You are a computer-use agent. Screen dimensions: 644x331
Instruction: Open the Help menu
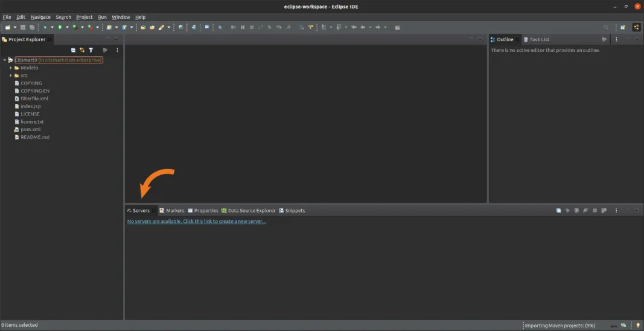tap(141, 17)
